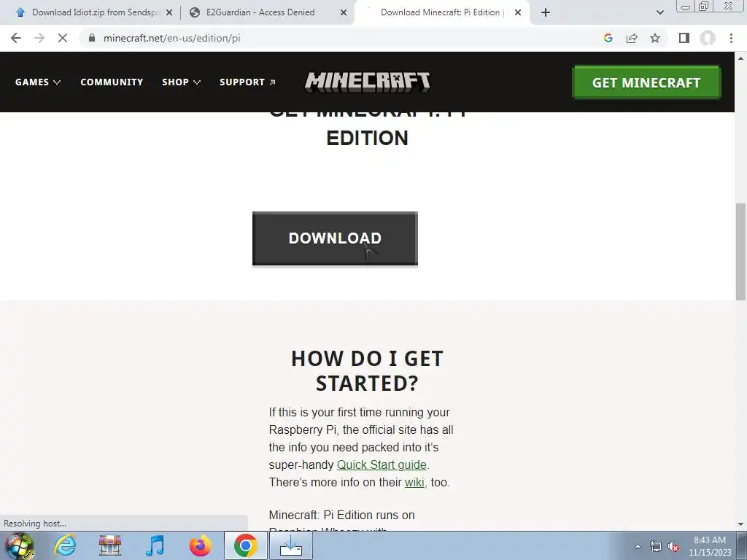Click the browser back arrow

(16, 38)
